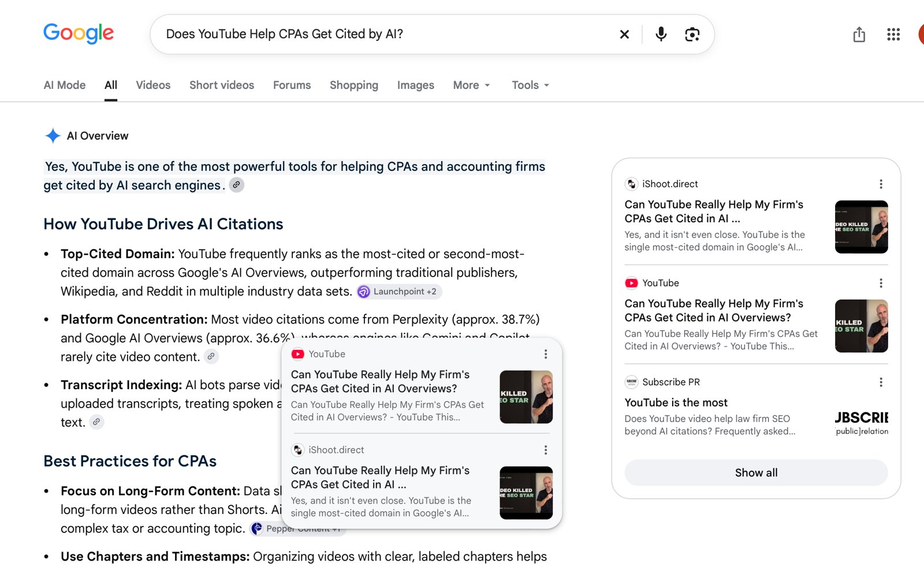The height and width of the screenshot is (567, 924).
Task: Click the YouTube favicon in sidebar
Action: tap(631, 283)
